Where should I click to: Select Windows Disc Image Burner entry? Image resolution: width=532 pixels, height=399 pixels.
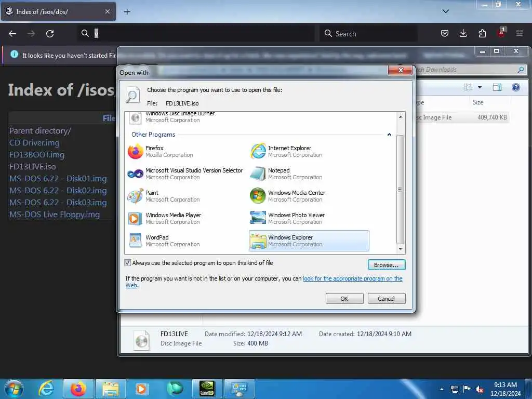pyautogui.click(x=186, y=117)
